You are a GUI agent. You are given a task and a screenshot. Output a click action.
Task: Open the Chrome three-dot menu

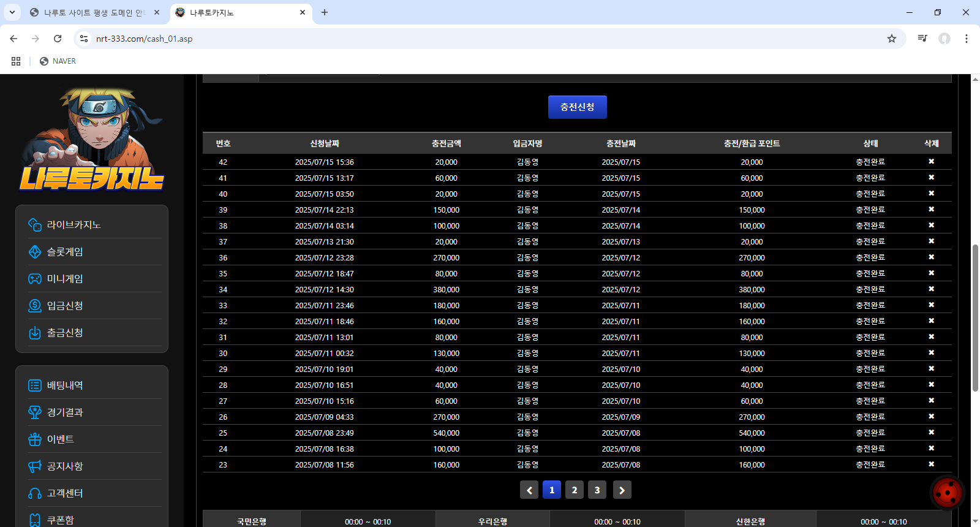(967, 39)
